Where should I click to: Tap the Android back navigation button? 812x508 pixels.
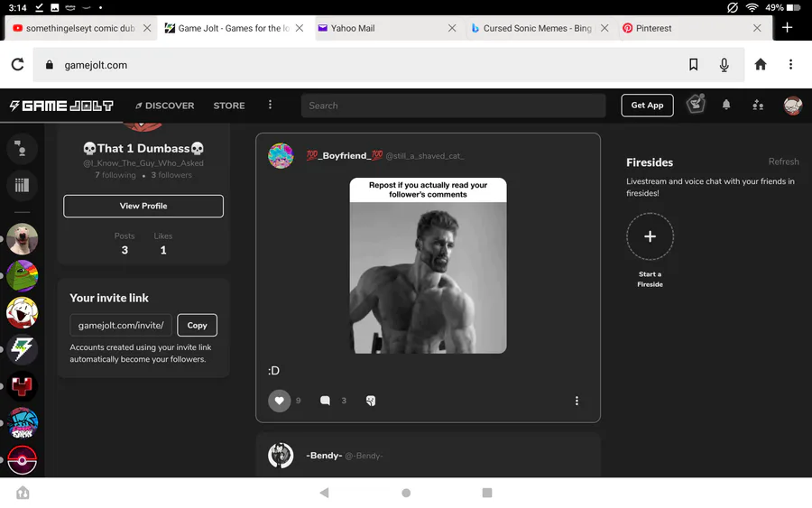click(324, 493)
